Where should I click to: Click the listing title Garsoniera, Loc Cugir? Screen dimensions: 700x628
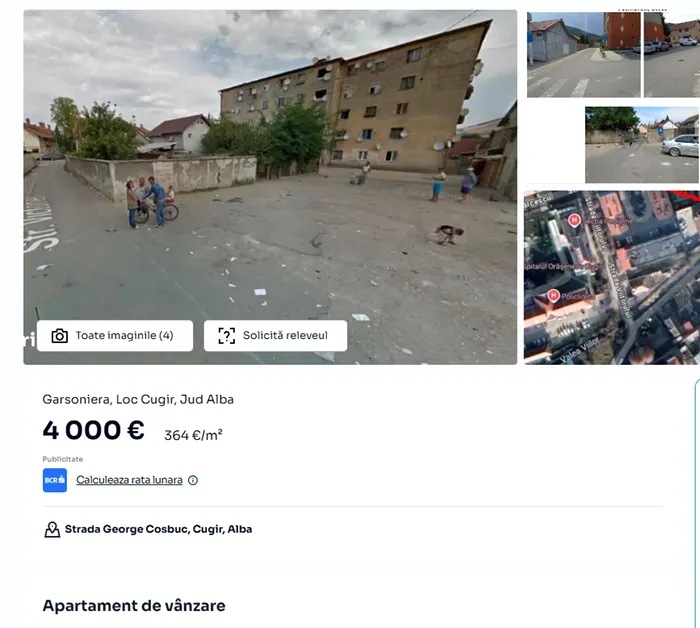138,399
